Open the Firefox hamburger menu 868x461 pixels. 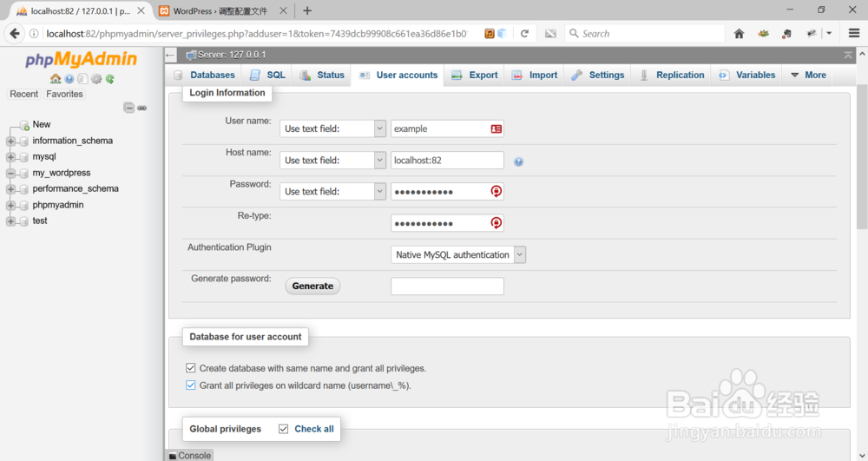tap(854, 34)
